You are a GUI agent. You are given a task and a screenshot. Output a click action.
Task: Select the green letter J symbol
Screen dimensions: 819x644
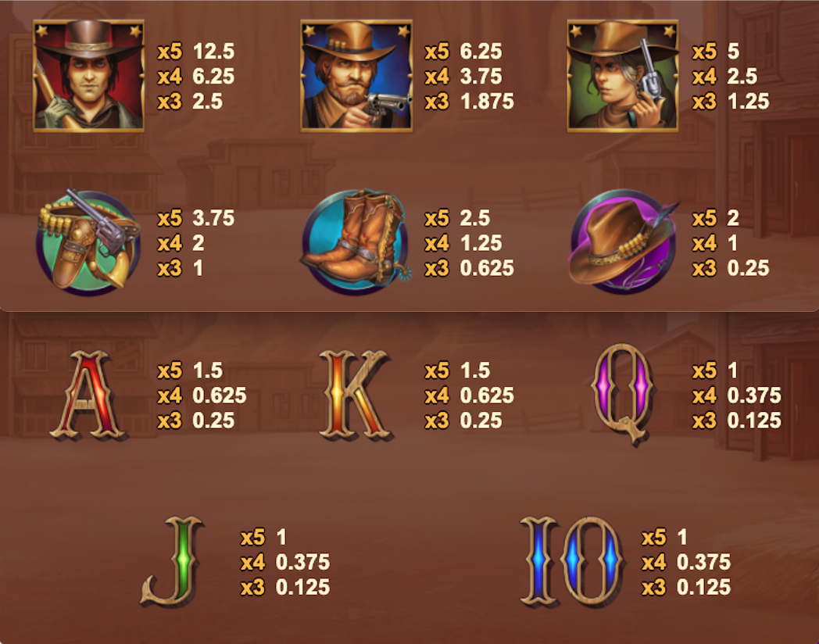(173, 561)
